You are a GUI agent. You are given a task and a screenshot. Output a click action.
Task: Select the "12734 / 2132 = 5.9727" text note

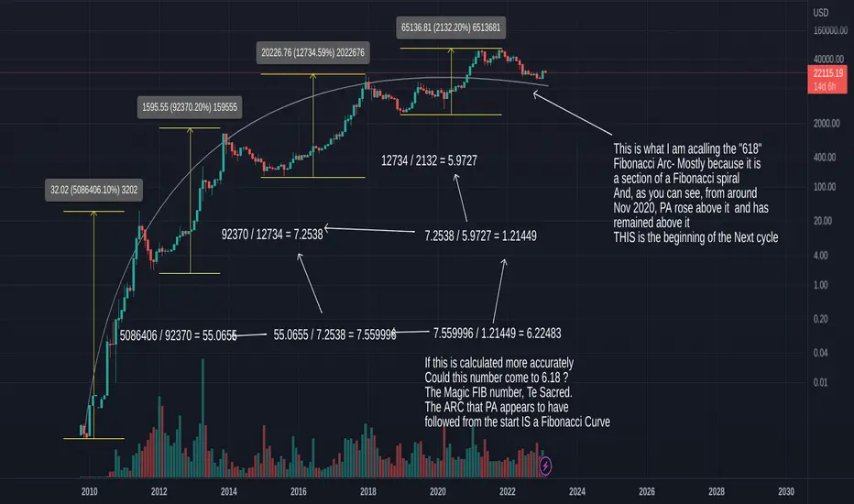tap(429, 160)
